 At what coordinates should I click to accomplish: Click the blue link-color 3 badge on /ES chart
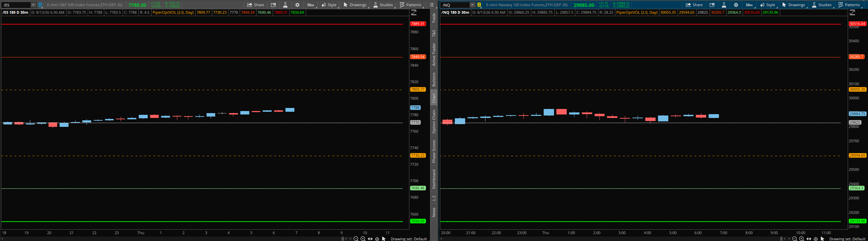tap(40, 5)
